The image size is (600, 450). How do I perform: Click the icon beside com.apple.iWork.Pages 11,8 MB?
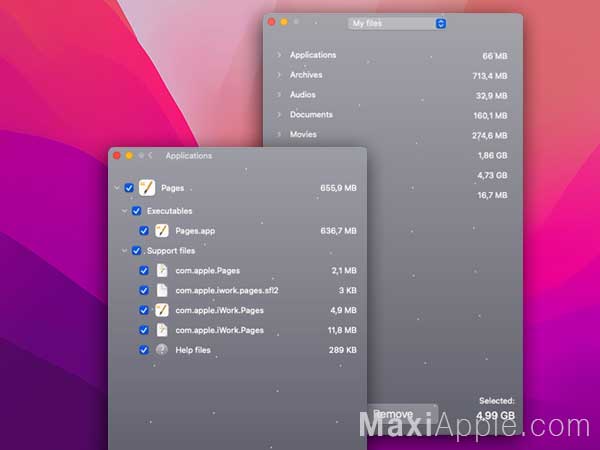162,330
